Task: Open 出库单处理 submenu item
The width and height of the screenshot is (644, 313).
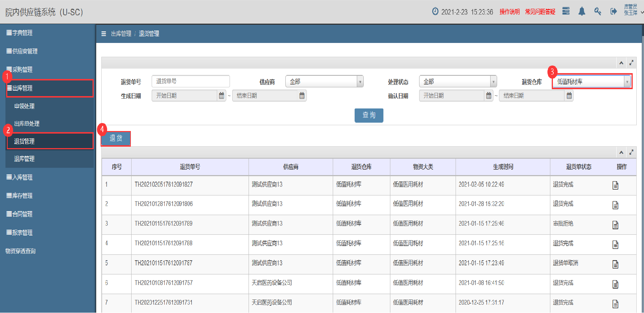Action: click(x=27, y=123)
